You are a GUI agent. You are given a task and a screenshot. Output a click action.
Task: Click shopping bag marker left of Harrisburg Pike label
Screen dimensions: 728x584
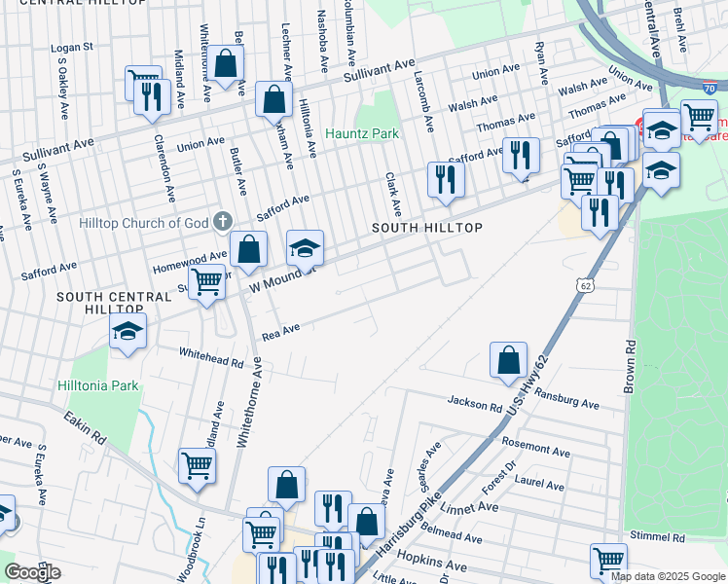click(367, 524)
